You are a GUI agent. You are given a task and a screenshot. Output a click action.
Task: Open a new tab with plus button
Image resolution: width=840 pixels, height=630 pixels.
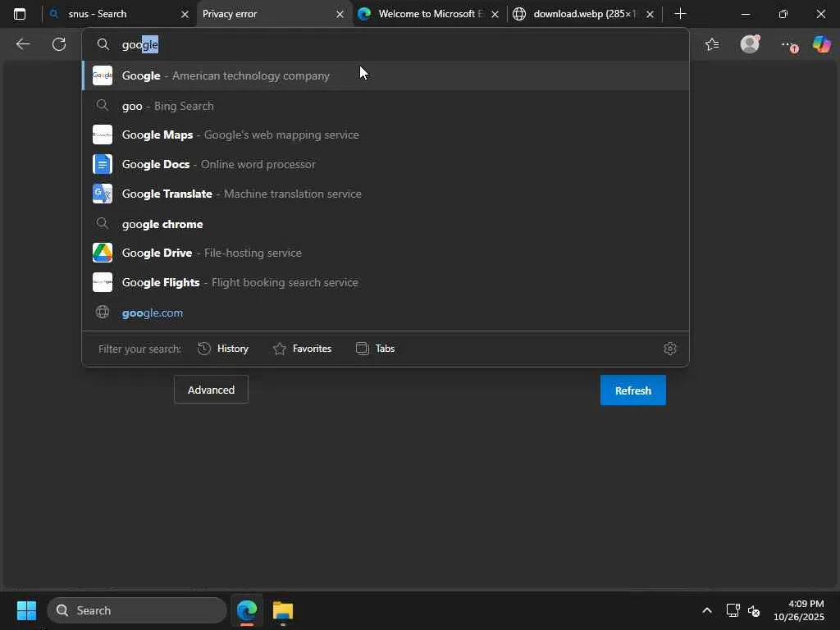[x=680, y=14]
